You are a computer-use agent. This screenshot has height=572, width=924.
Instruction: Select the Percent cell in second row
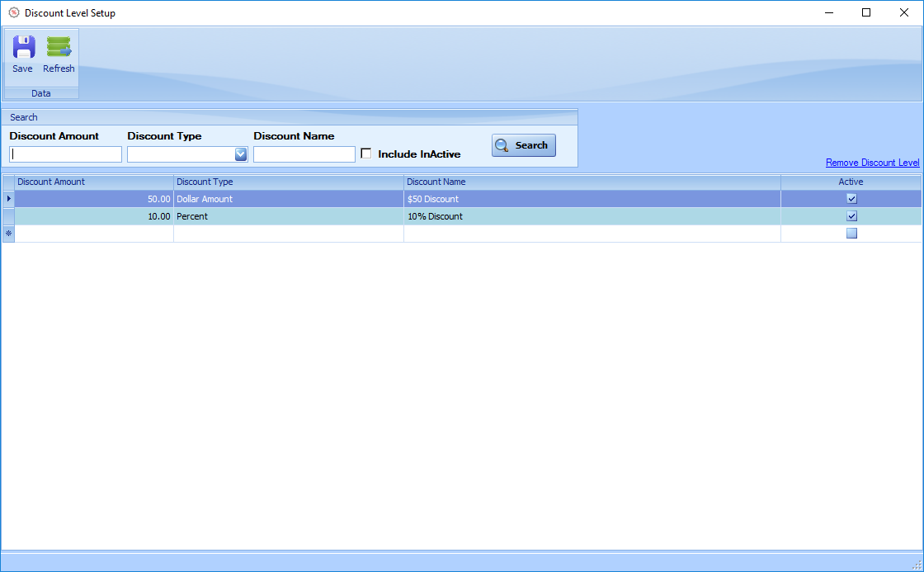(288, 216)
